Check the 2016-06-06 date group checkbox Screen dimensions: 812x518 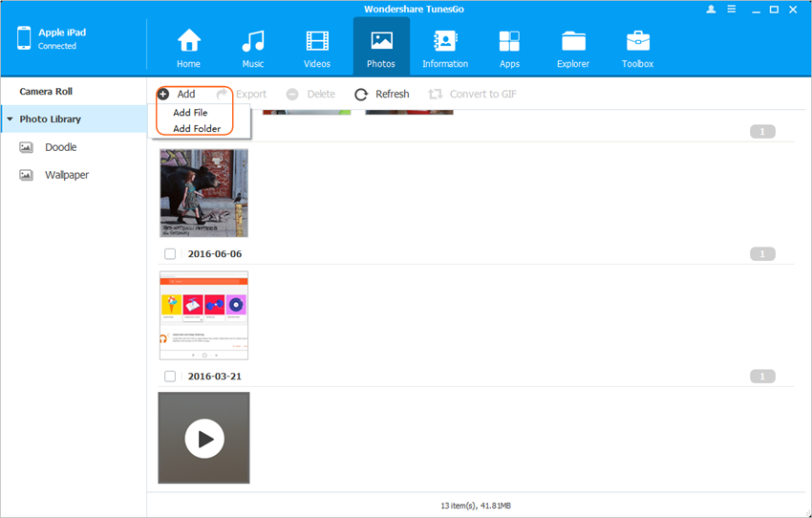tap(170, 254)
